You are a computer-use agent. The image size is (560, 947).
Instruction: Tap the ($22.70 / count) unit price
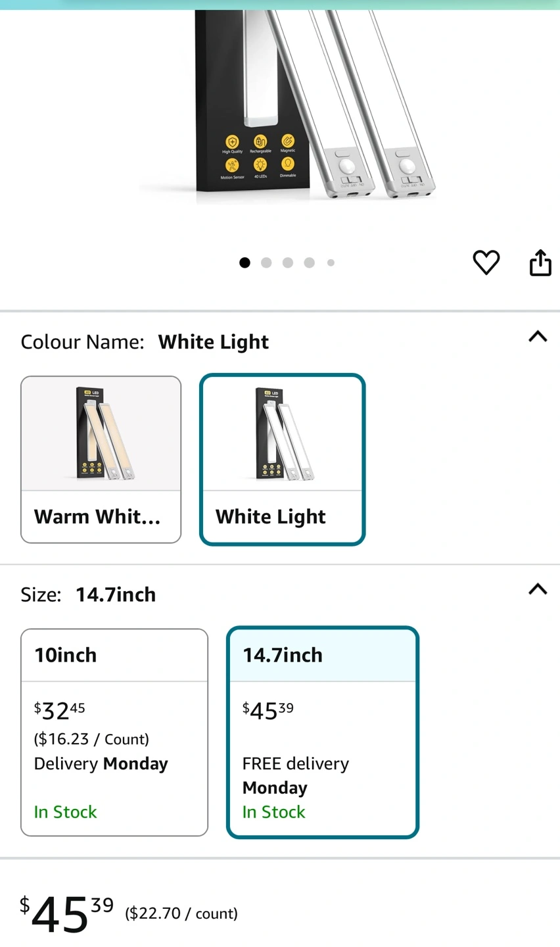pos(181,913)
